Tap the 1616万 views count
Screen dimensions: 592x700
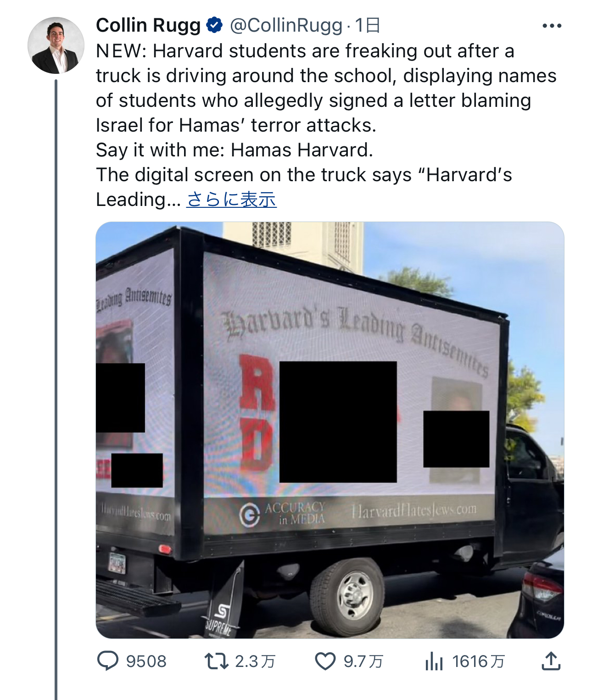(x=478, y=661)
